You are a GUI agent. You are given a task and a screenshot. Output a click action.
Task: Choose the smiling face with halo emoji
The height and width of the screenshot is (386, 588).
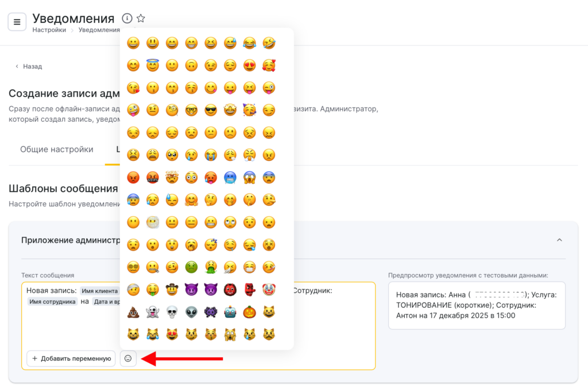coord(153,65)
